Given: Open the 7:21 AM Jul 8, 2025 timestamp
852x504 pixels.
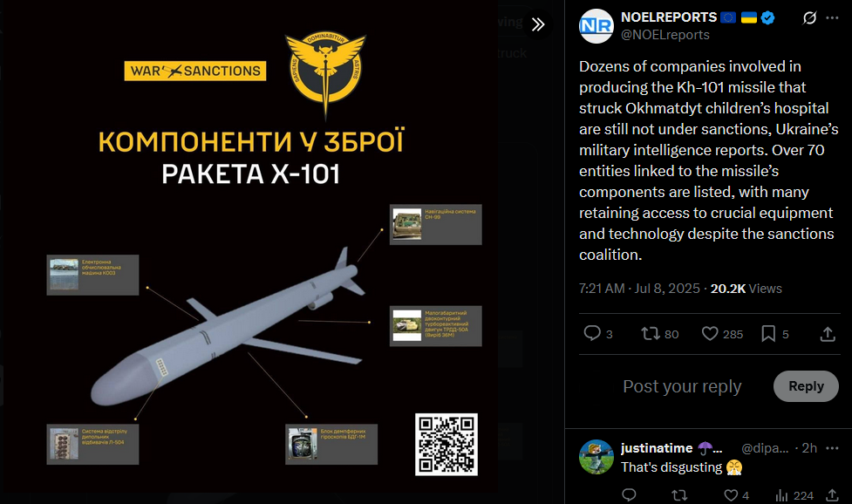Looking at the screenshot, I should click(639, 289).
